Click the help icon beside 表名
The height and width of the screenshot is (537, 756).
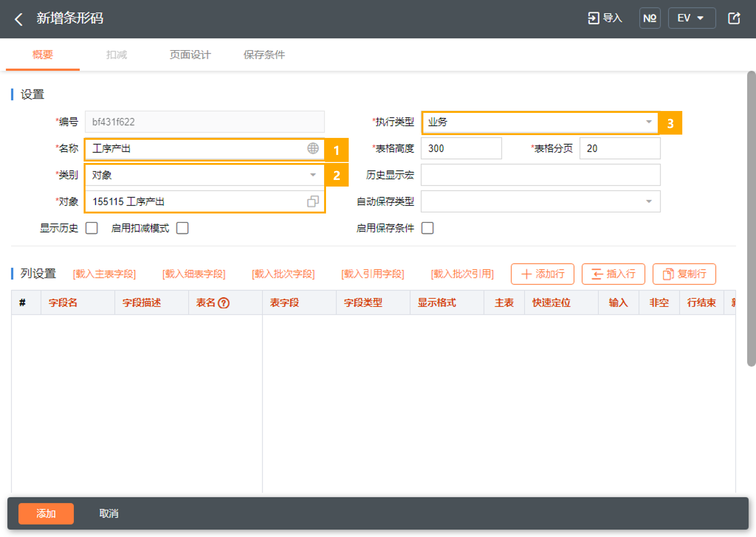223,303
